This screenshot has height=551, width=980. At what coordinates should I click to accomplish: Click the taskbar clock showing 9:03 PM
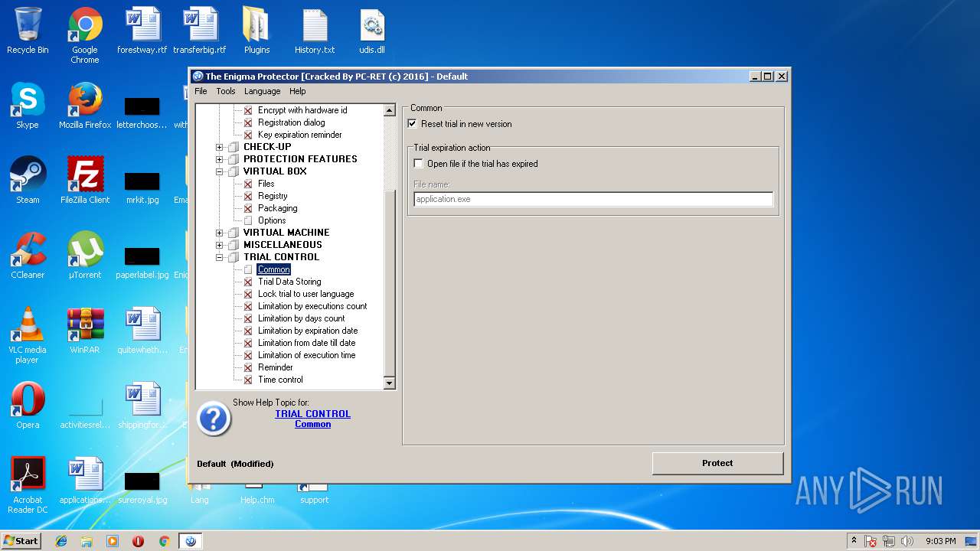(940, 541)
